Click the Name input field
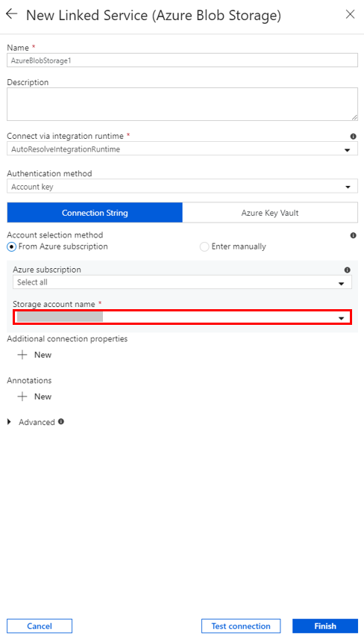The image size is (364, 640). (182, 60)
